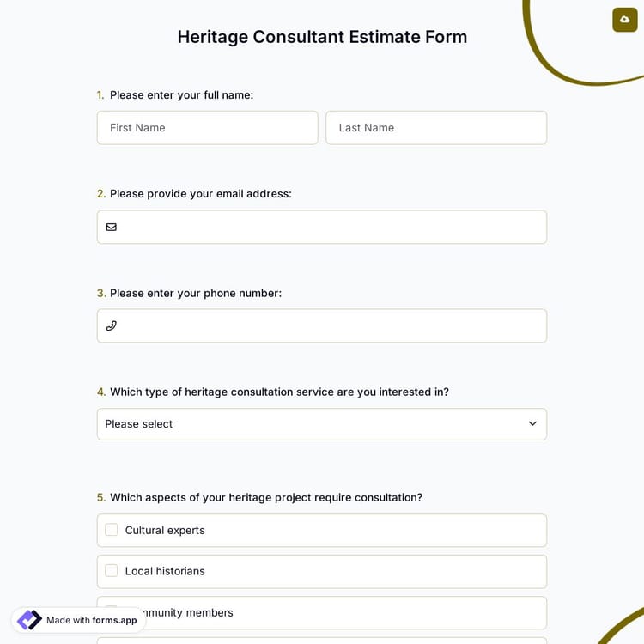Click the Heritage Consultant Estimate Form title

pyautogui.click(x=322, y=37)
